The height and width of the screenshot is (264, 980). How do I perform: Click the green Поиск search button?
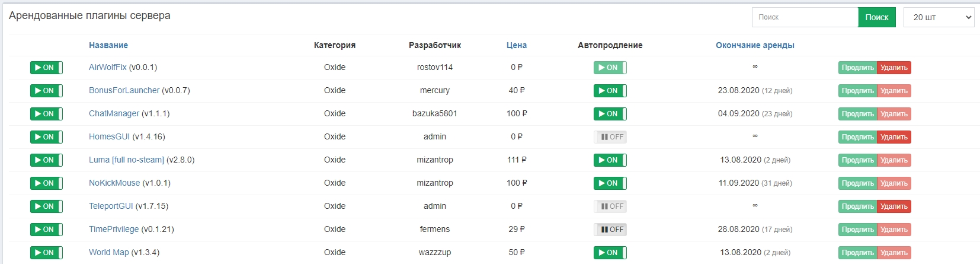tap(876, 17)
